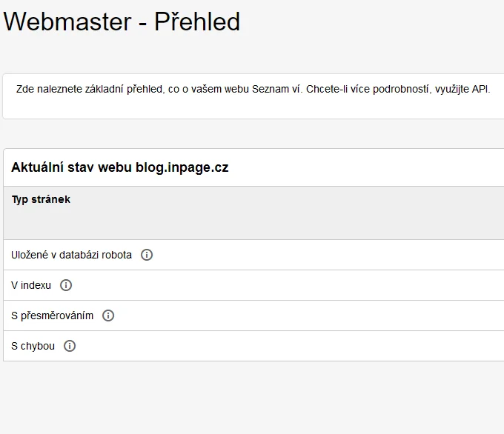Select the S přesměrováním row label
The height and width of the screenshot is (434, 504).
pyautogui.click(x=52, y=316)
